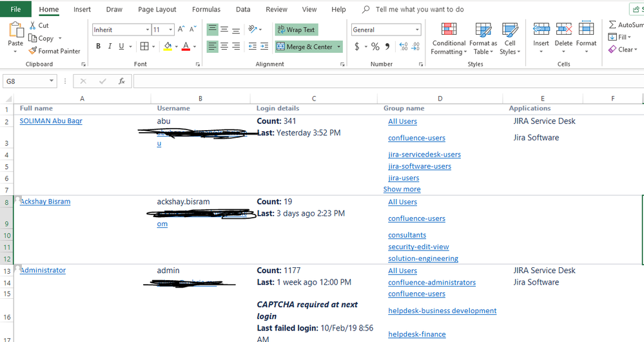This screenshot has height=342, width=644.
Task: Click the AutoSum sigma icon
Action: tap(612, 24)
